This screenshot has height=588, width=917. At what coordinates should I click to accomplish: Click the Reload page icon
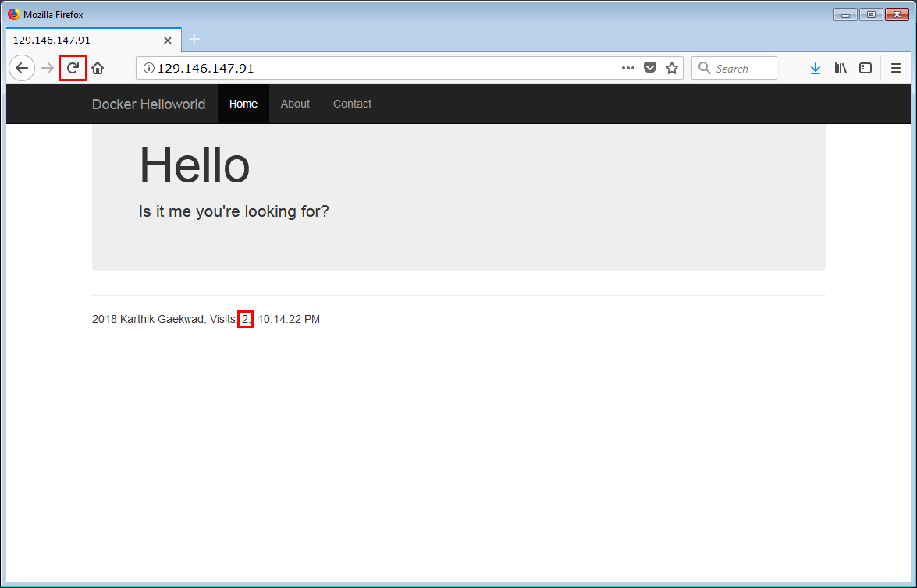click(x=72, y=68)
